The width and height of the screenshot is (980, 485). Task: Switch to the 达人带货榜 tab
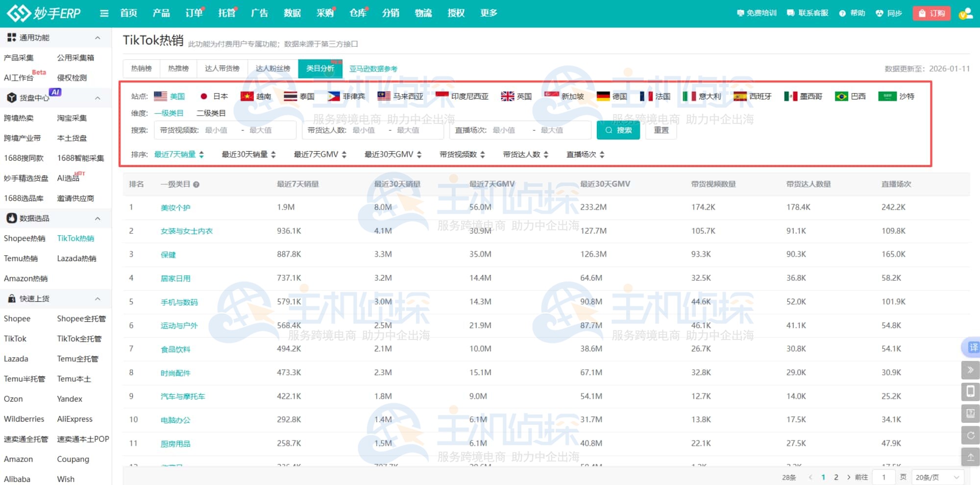pyautogui.click(x=222, y=68)
